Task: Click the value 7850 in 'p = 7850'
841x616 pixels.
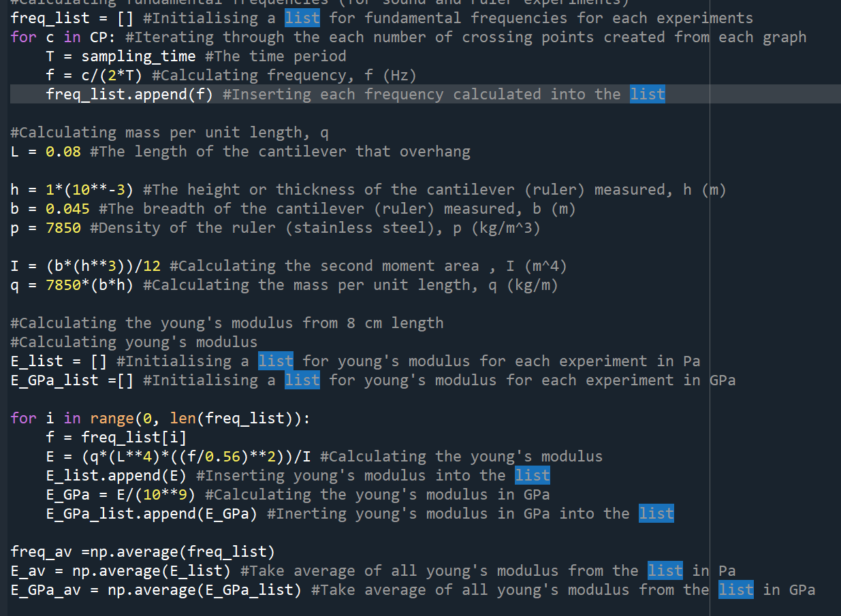Action: [x=63, y=227]
